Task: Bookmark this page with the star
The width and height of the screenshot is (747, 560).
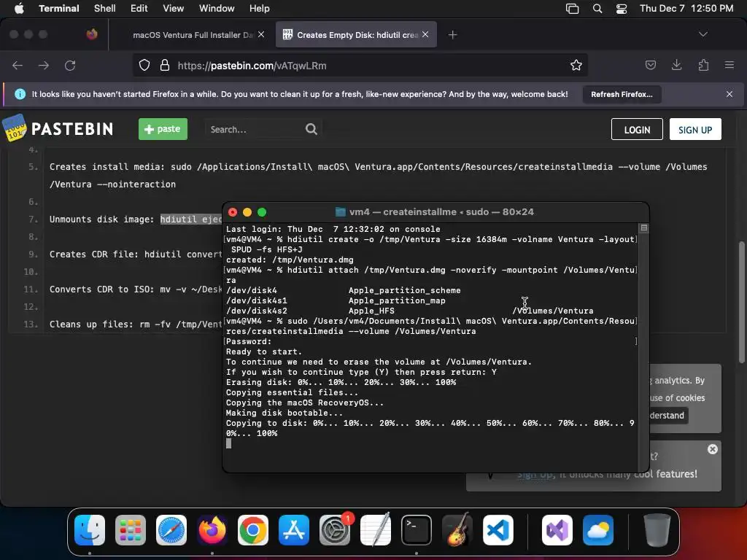Action: coord(576,65)
